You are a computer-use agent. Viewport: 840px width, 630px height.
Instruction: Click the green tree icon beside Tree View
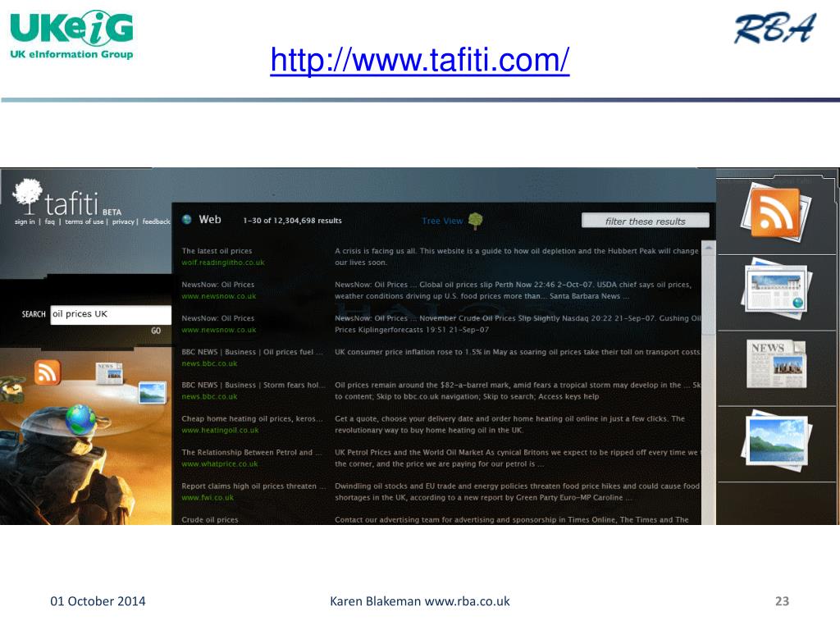[x=475, y=221]
